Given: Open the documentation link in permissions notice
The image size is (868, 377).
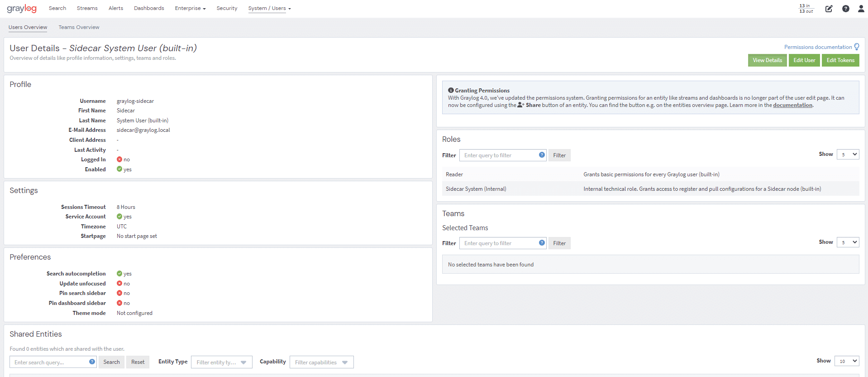Looking at the screenshot, I should coord(792,105).
